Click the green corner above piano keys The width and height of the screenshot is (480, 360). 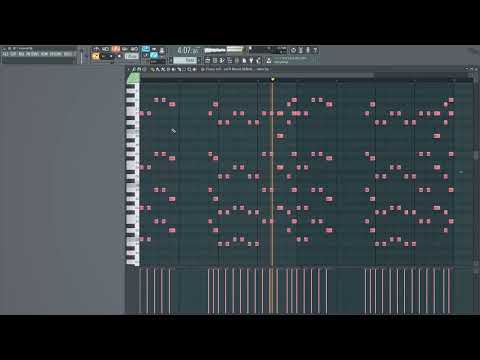133,78
